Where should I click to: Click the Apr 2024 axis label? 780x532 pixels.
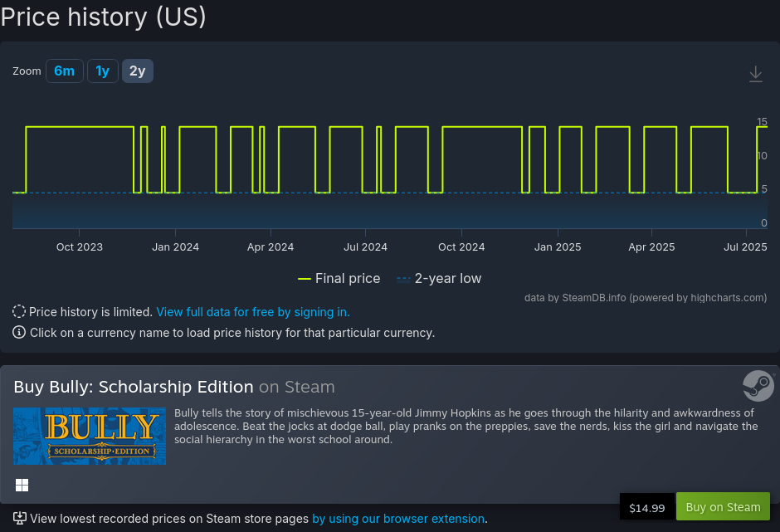(271, 246)
